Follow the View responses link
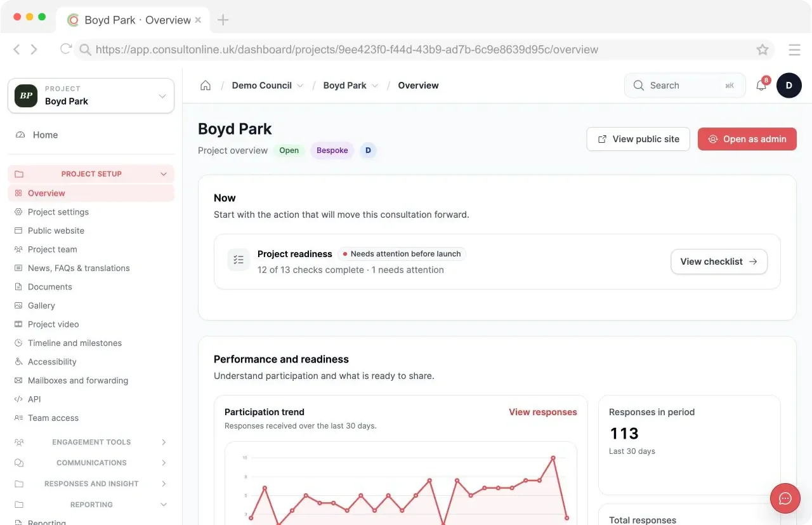 click(543, 412)
